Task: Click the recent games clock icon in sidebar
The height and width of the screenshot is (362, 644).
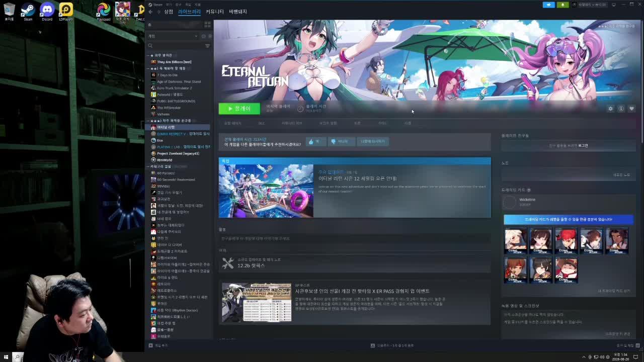Action: point(203,36)
